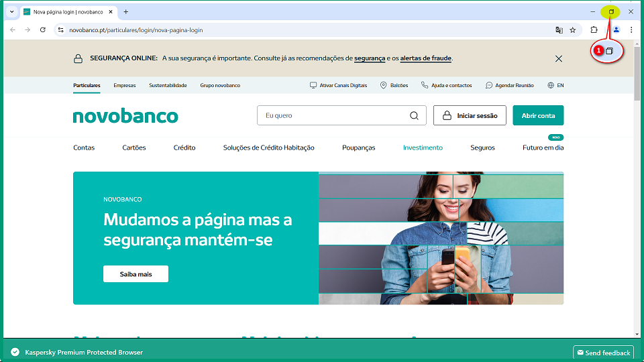Click Ativar Canais Digitais link
Image resolution: width=644 pixels, height=362 pixels.
tap(338, 85)
